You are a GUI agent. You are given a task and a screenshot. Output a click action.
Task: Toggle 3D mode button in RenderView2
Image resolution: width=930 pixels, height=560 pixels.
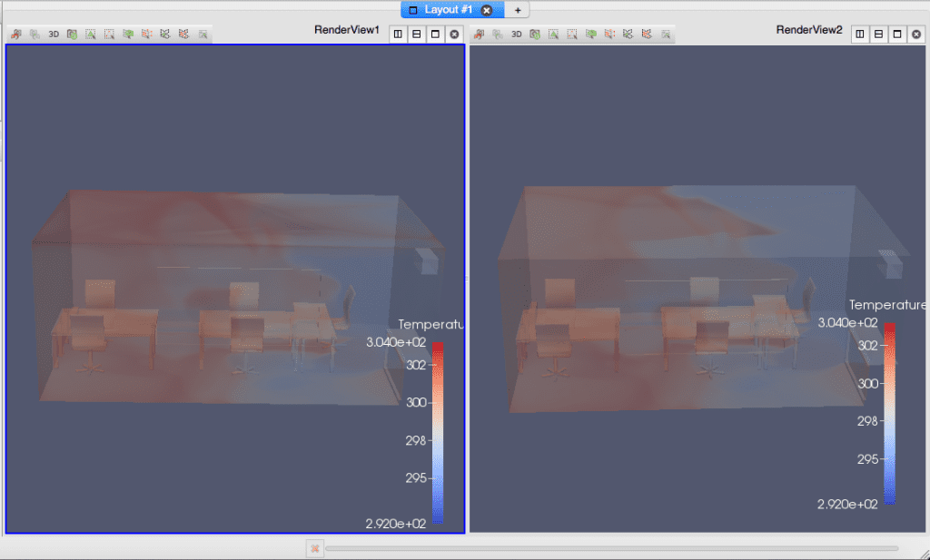pyautogui.click(x=517, y=34)
